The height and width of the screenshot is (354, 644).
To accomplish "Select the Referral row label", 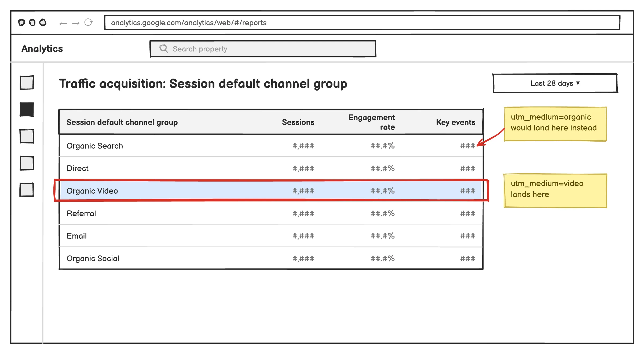I will (81, 213).
